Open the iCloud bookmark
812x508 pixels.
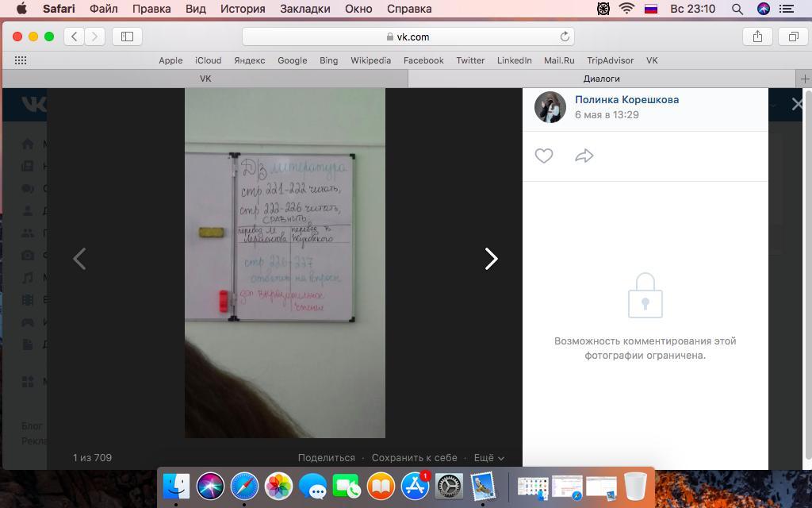209,60
